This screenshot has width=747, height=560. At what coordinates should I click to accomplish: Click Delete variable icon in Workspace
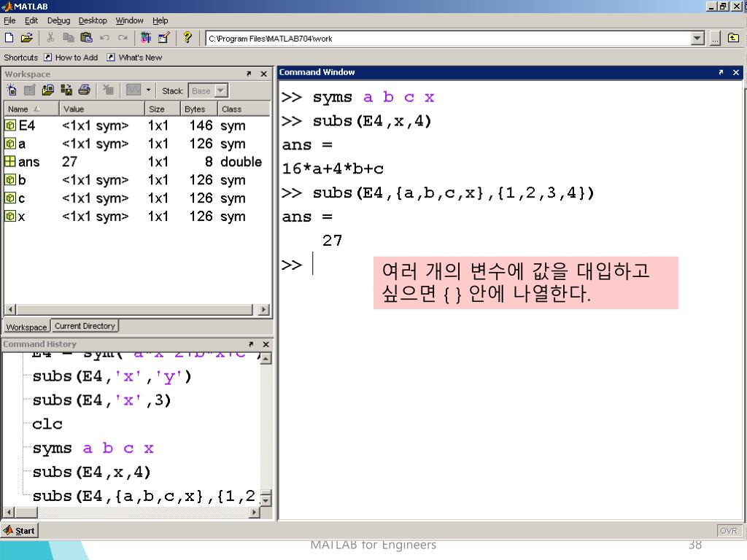[108, 90]
